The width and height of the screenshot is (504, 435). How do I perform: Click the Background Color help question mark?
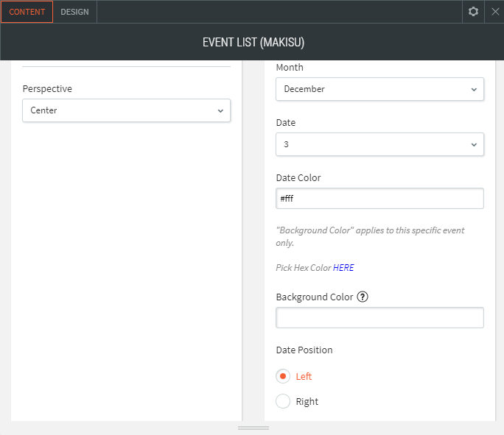362,297
